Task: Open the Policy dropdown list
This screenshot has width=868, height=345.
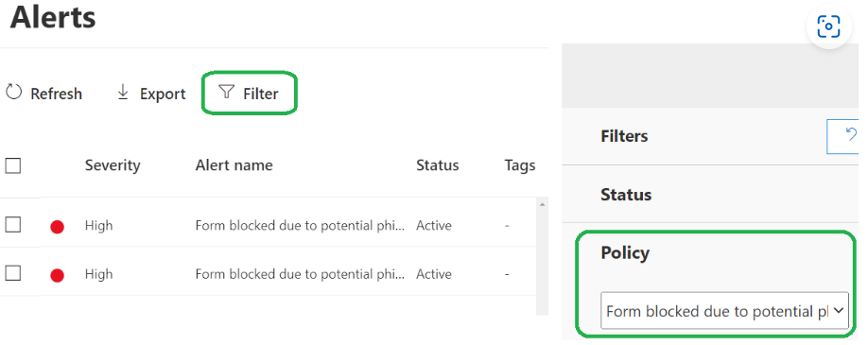Action: (724, 311)
